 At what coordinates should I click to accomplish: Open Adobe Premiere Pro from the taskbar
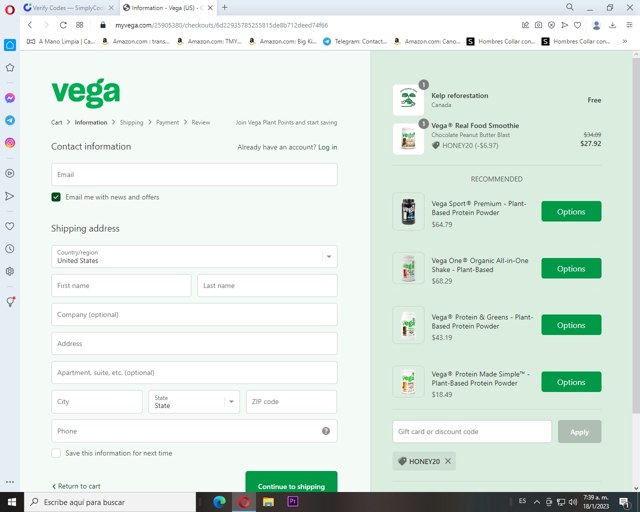pyautogui.click(x=293, y=501)
